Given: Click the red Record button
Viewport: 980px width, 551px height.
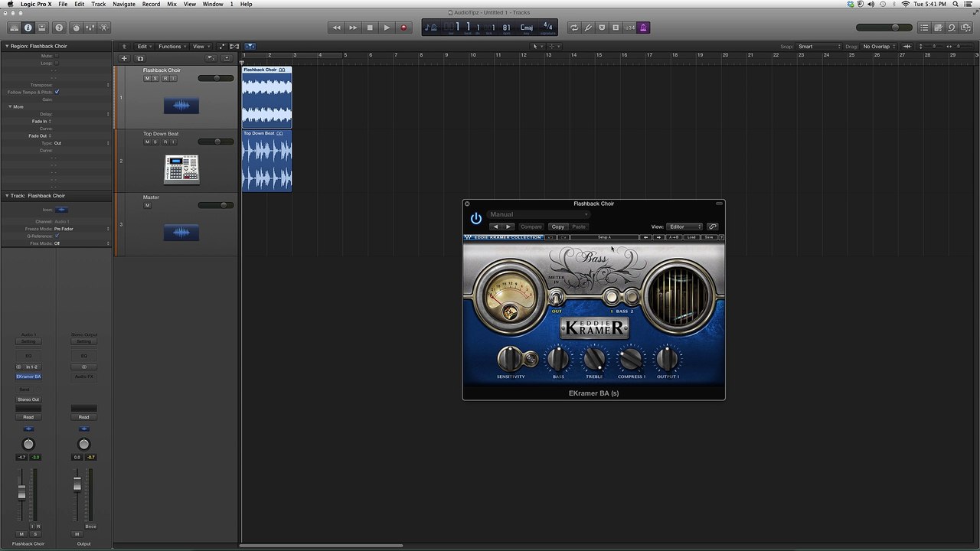Looking at the screenshot, I should [x=403, y=28].
